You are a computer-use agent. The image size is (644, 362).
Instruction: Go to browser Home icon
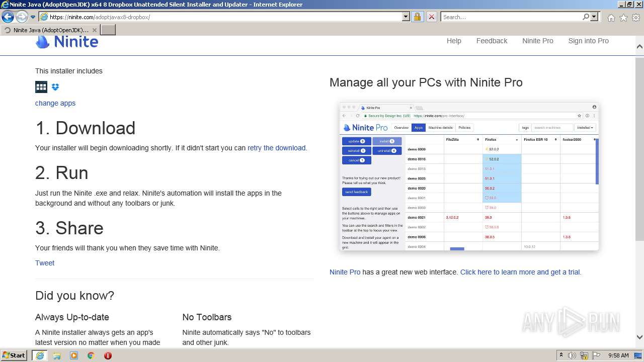611,18
